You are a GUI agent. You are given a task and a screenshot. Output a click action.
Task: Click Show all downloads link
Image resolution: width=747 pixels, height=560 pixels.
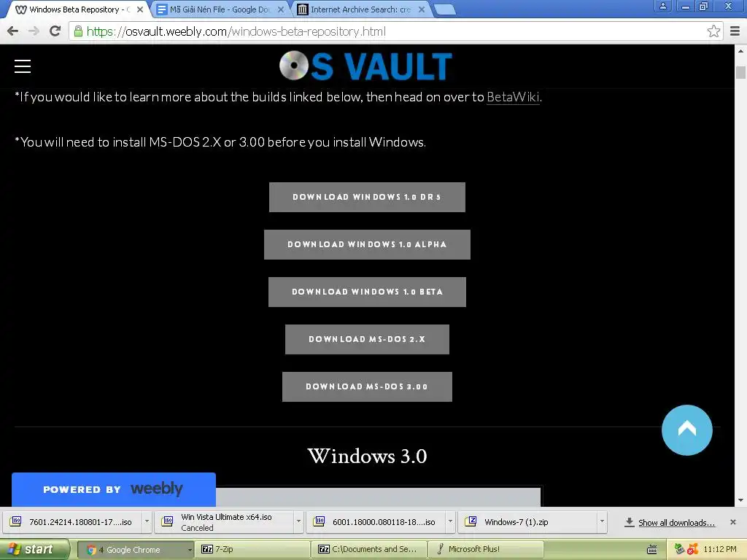tap(676, 522)
